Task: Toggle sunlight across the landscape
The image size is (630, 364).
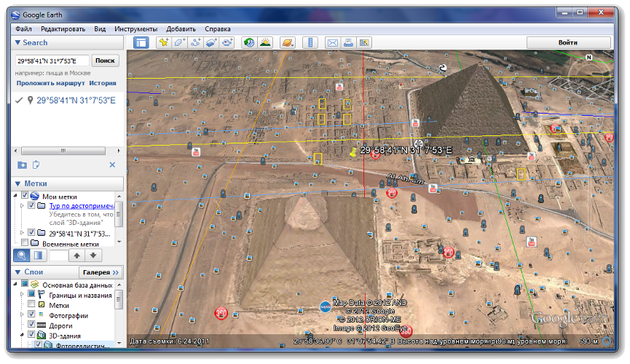Action: [x=265, y=43]
